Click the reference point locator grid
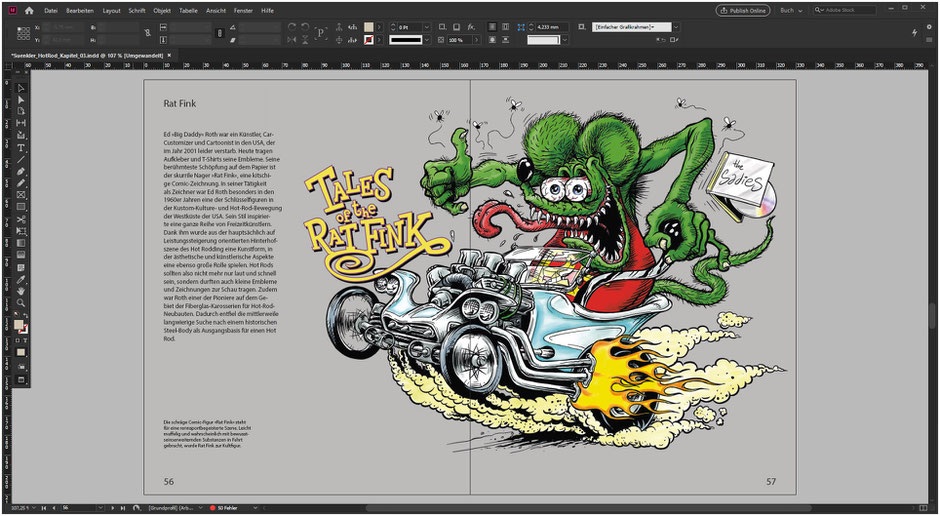Image resolution: width=940 pixels, height=516 pixels. click(23, 34)
